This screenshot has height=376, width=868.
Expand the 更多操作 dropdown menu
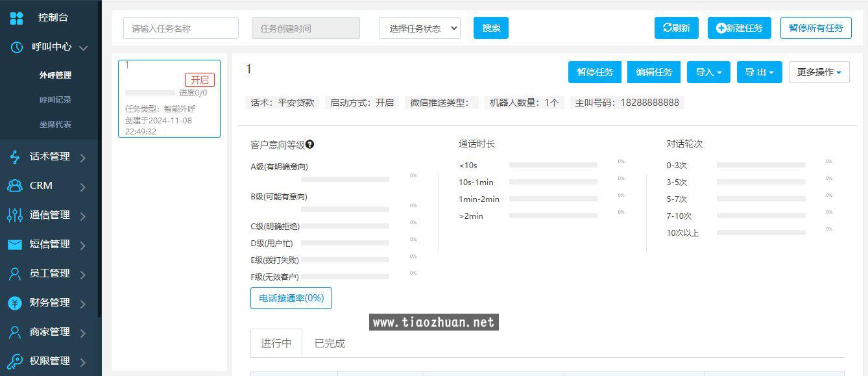819,72
